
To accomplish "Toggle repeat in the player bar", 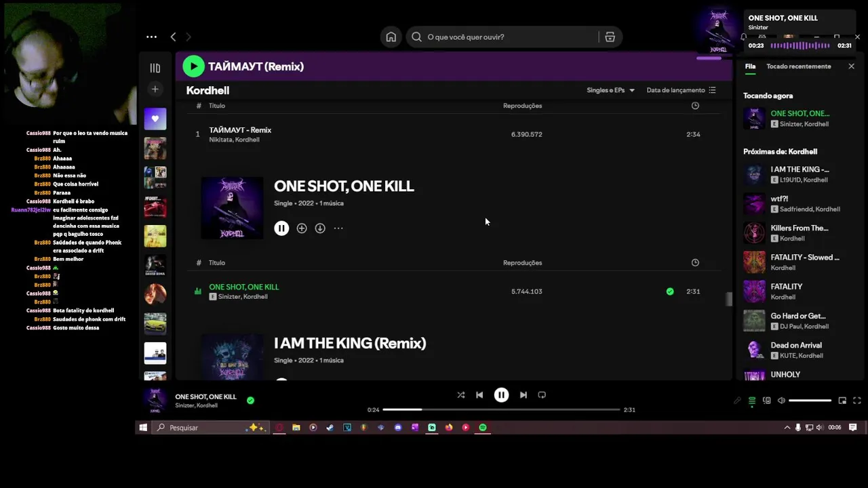I will coord(542,395).
